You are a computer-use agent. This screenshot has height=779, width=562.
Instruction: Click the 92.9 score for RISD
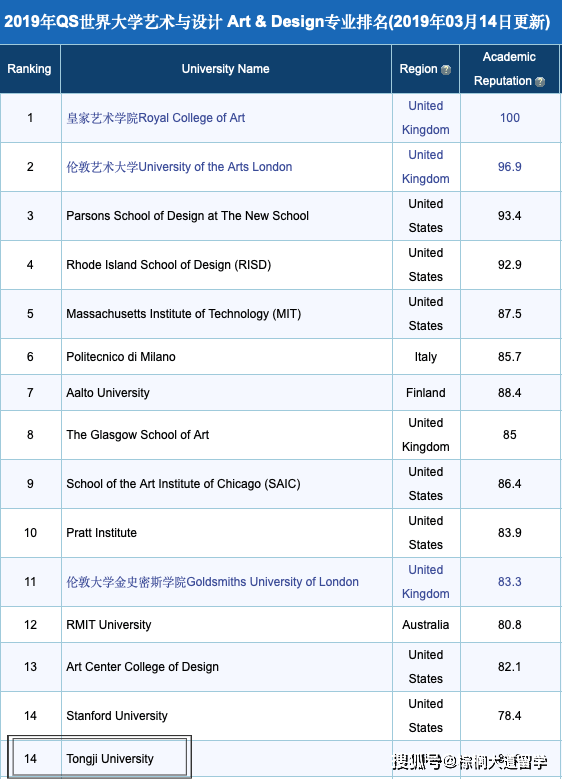pos(509,265)
